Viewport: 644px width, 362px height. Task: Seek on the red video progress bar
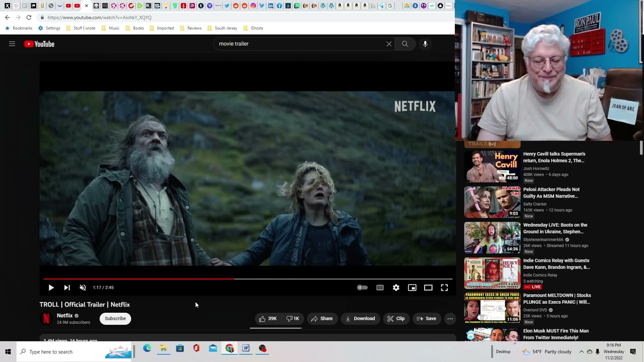[x=248, y=279]
